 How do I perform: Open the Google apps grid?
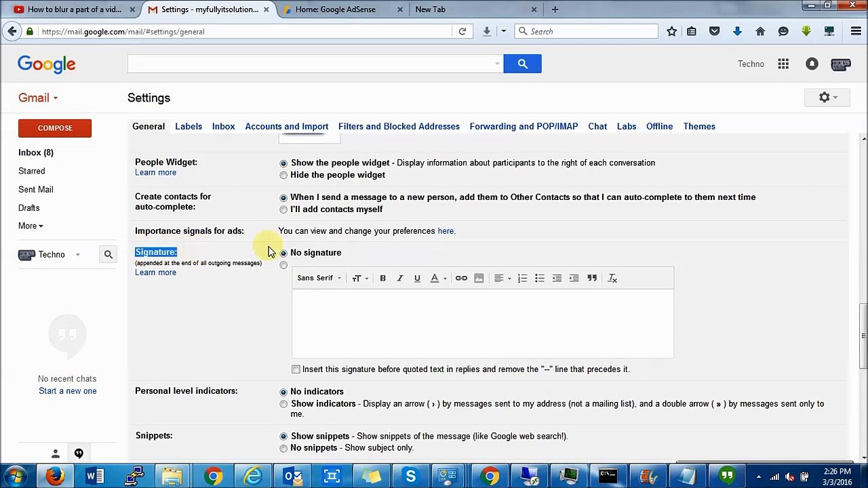pos(783,64)
